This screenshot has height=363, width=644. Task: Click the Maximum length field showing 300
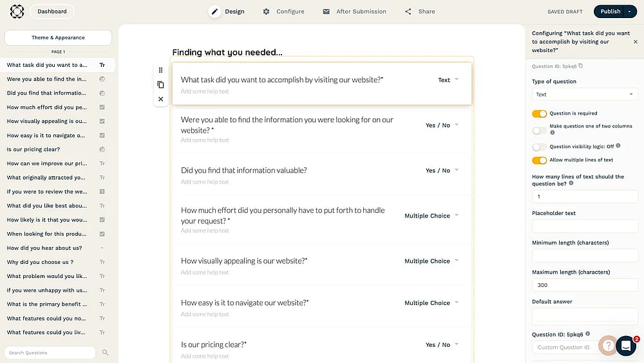(585, 285)
